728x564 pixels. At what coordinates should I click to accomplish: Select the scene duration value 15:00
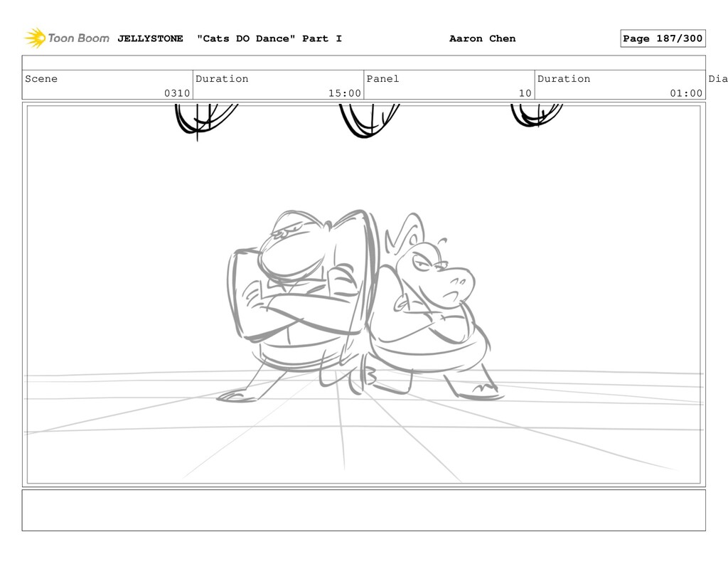[345, 93]
